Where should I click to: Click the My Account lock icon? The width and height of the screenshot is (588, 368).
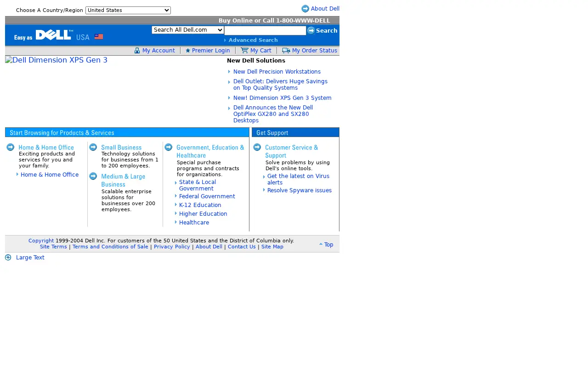137,51
